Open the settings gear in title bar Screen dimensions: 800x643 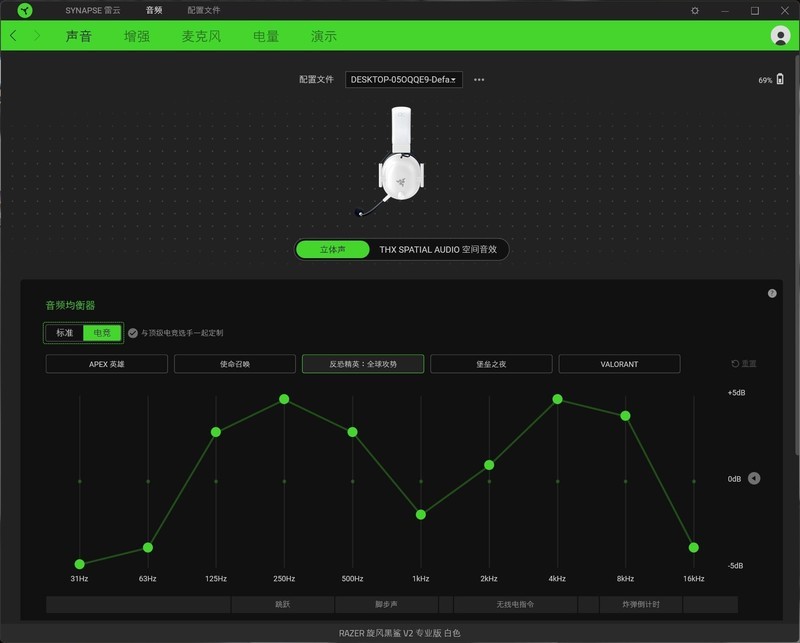[695, 10]
